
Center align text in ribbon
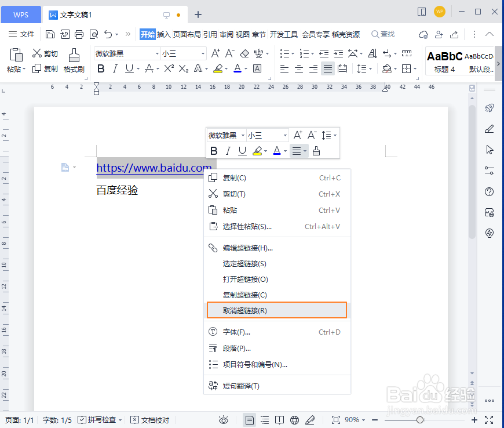(x=299, y=68)
